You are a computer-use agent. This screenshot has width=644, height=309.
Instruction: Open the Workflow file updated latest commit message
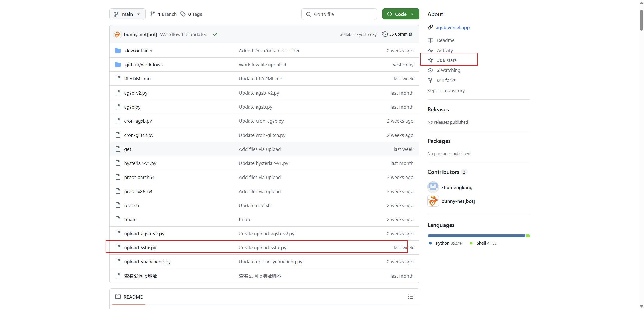[x=184, y=34]
